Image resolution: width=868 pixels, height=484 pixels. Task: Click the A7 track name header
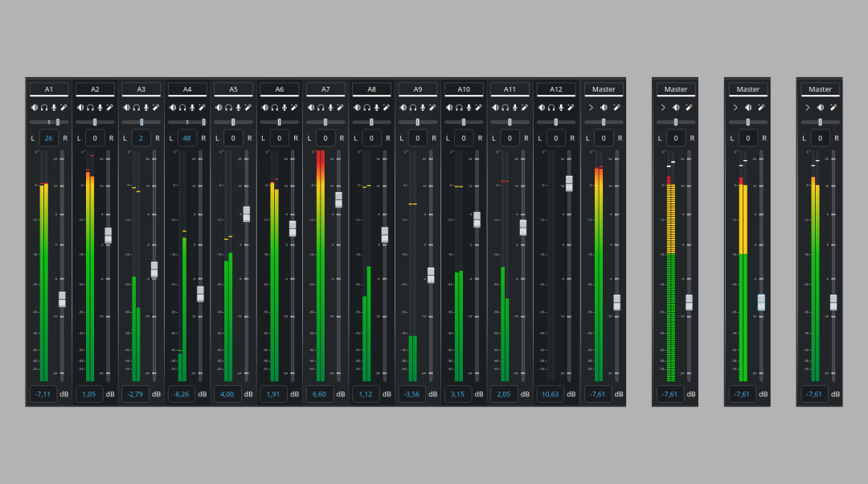(x=325, y=89)
